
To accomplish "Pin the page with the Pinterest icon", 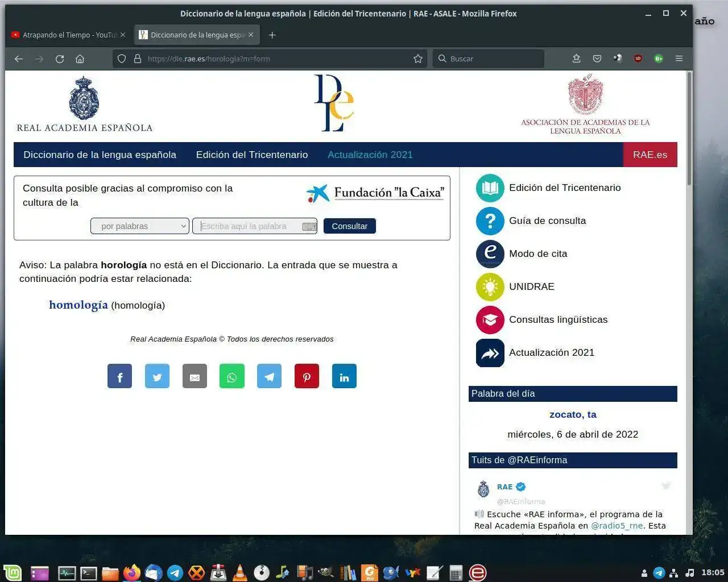I will pos(307,376).
